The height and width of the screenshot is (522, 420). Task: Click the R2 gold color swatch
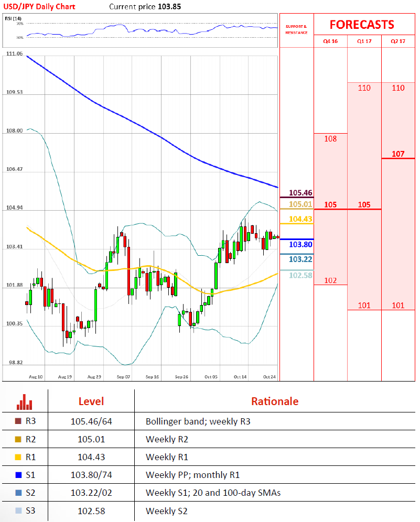(18, 439)
